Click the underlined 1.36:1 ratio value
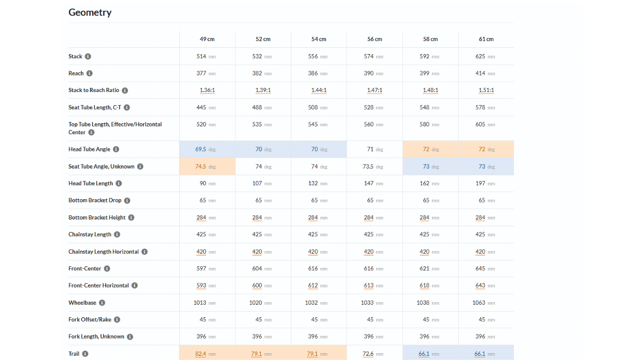This screenshot has width=644, height=362. 207,90
